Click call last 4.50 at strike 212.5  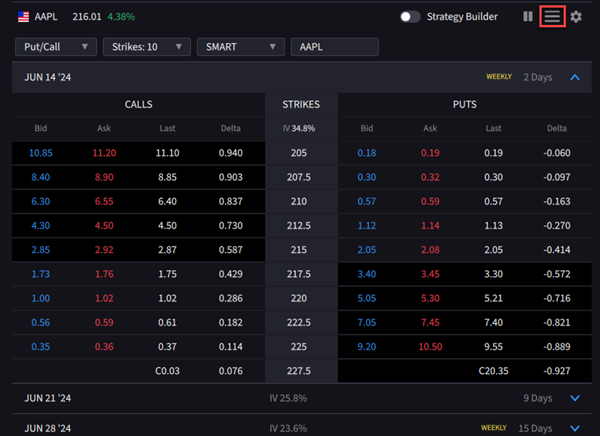(167, 225)
